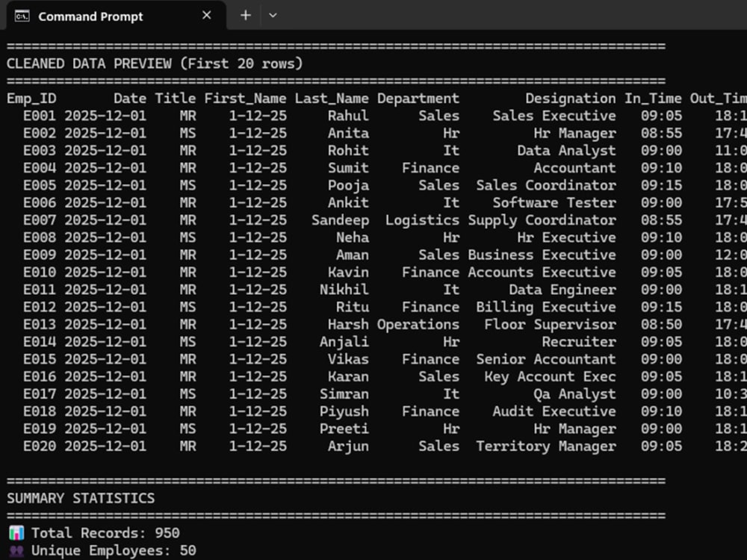Click the name Arjun

click(x=348, y=447)
